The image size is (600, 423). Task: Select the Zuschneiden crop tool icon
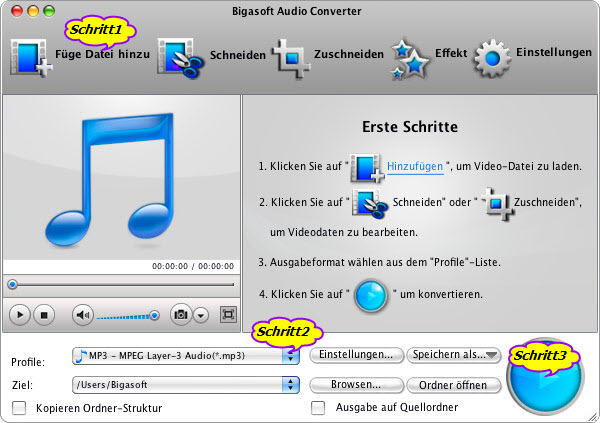click(x=292, y=58)
